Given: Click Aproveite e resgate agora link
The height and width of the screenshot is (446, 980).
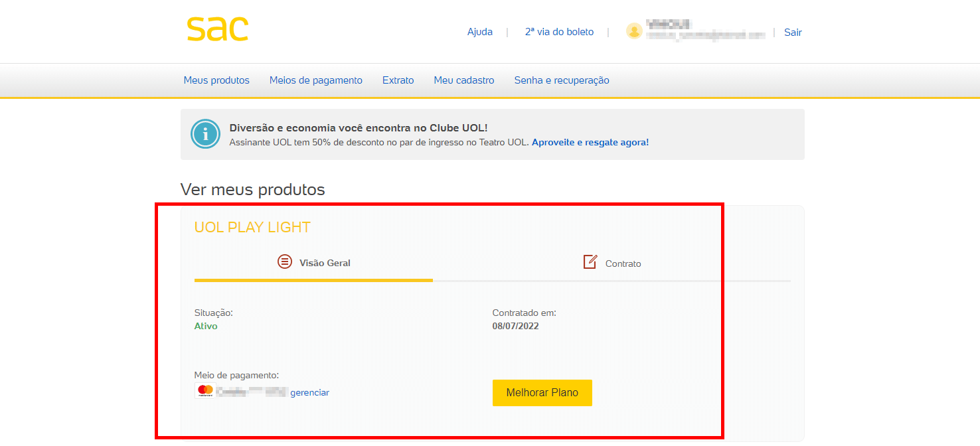Looking at the screenshot, I should pyautogui.click(x=590, y=142).
